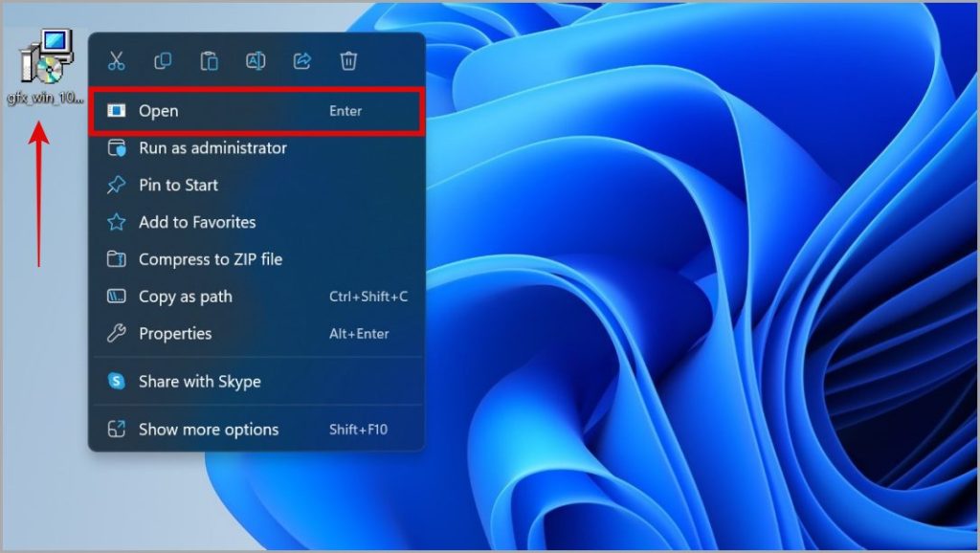Viewport: 980px width, 553px height.
Task: Select Pin to Start
Action: (256, 185)
